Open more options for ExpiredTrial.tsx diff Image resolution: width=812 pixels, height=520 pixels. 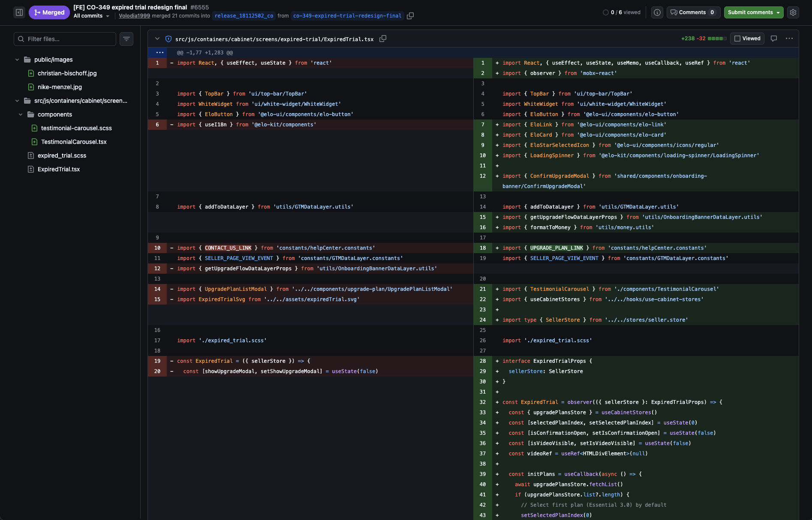point(789,39)
